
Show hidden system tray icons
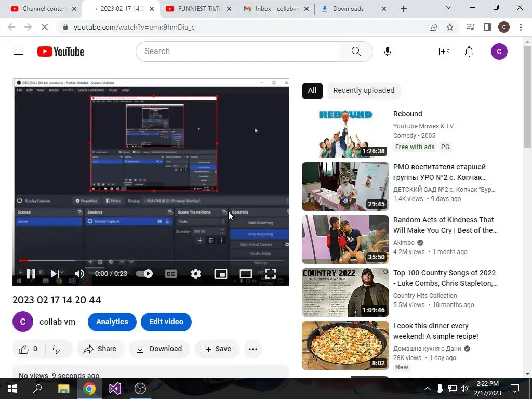coord(428,389)
